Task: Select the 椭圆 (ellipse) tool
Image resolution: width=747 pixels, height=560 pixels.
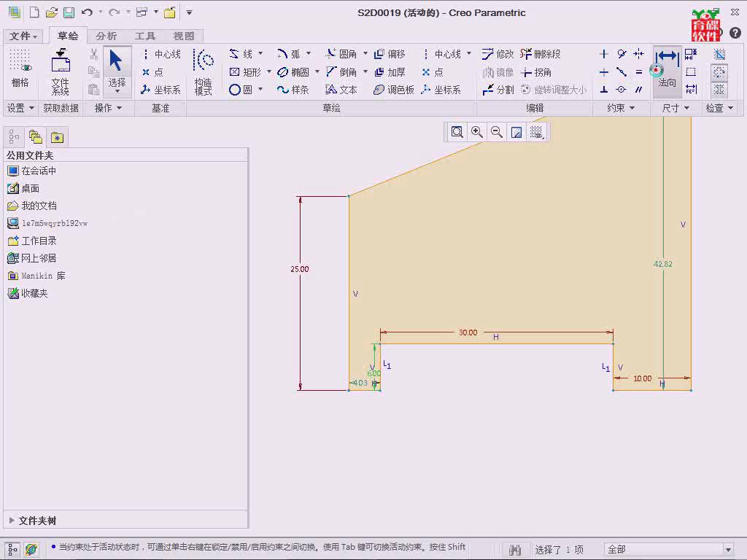Action: tap(293, 72)
